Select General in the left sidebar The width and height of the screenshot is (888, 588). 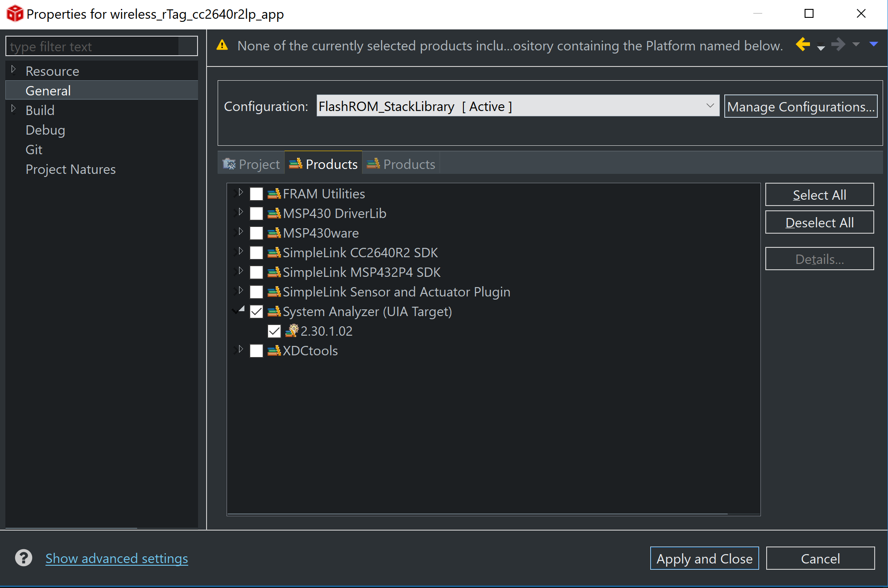click(48, 90)
